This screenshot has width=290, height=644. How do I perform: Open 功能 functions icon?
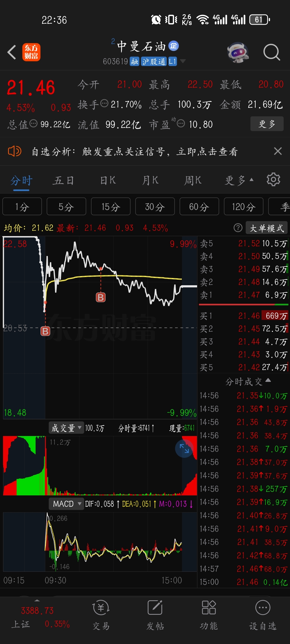pos(209,614)
